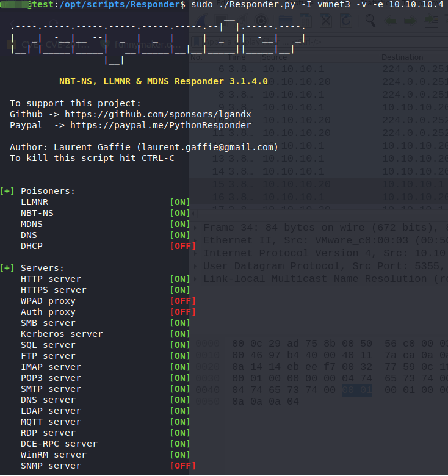Screen dimensions: 448x476
Task: Click the Source column header
Action: click(275, 57)
